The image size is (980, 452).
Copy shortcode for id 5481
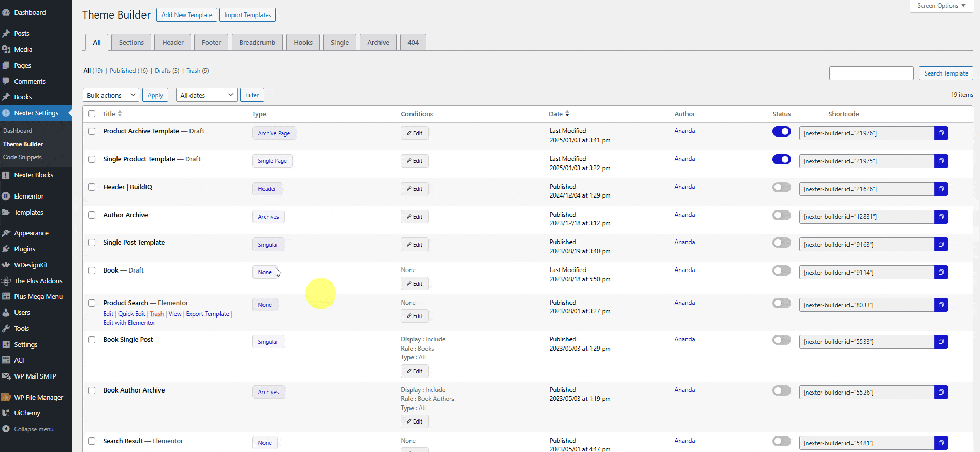pos(941,443)
